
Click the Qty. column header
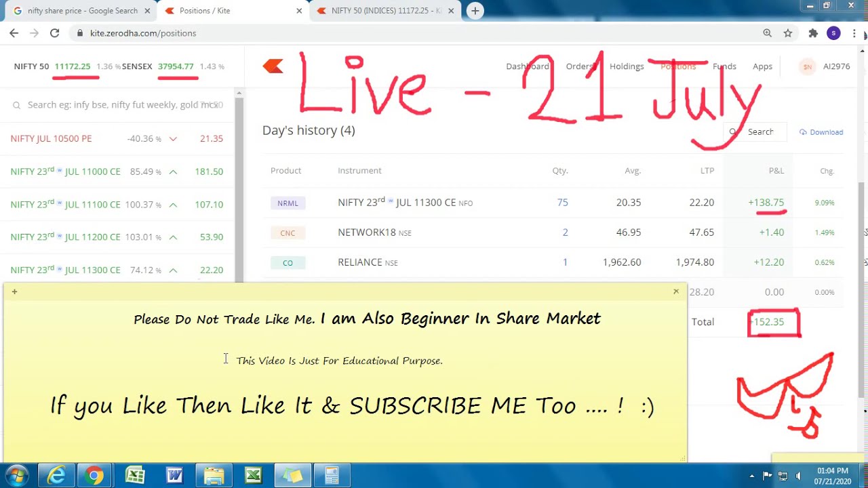[560, 171]
